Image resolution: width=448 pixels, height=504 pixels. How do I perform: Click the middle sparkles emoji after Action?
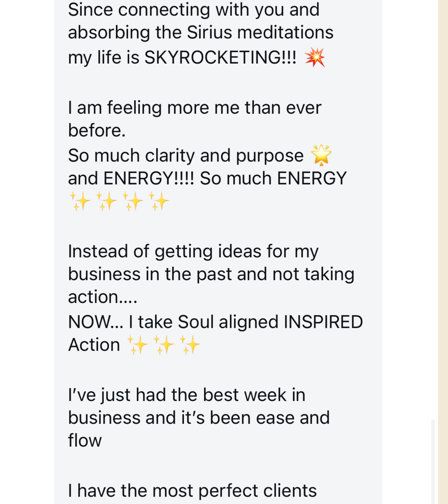click(164, 344)
